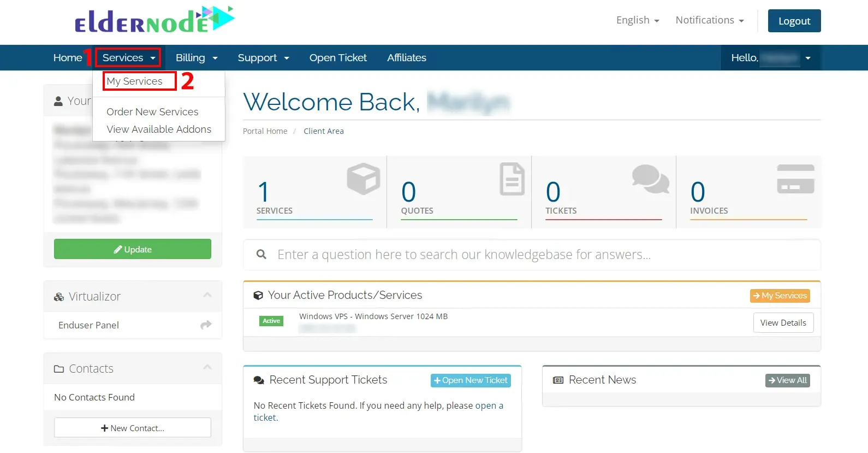Expand the Billing menu
This screenshot has width=868, height=453.
pos(197,57)
